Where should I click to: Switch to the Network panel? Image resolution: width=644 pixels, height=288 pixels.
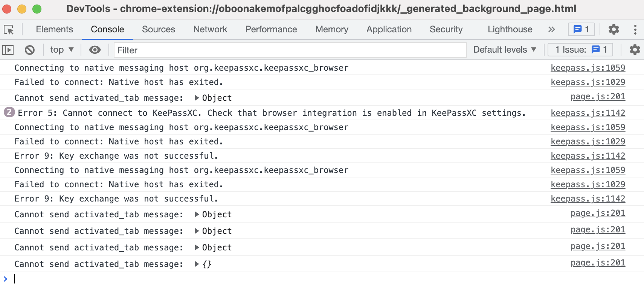click(x=210, y=29)
